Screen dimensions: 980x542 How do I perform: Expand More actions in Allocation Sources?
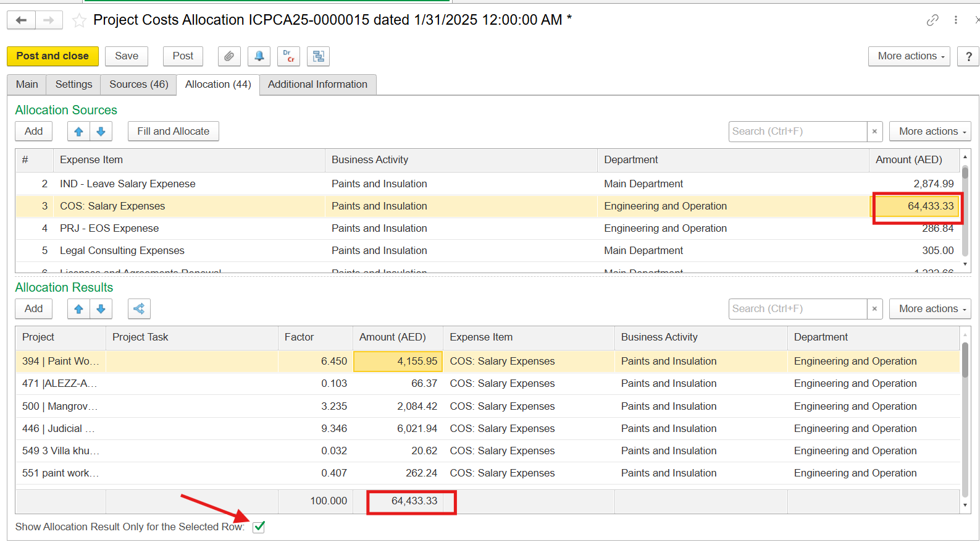pos(929,132)
